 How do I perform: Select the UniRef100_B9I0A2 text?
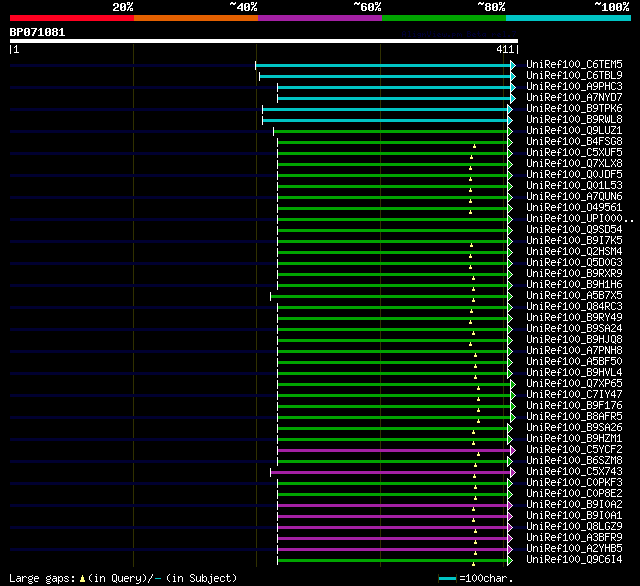pyautogui.click(x=574, y=505)
